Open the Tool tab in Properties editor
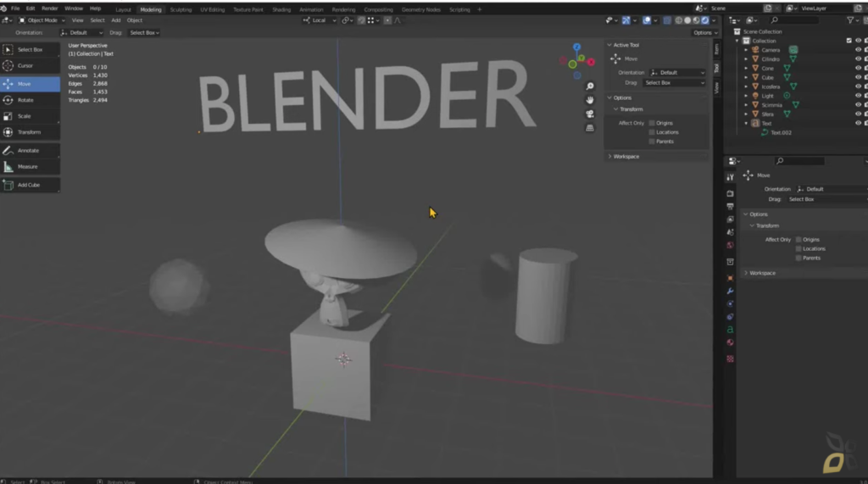 pos(730,177)
